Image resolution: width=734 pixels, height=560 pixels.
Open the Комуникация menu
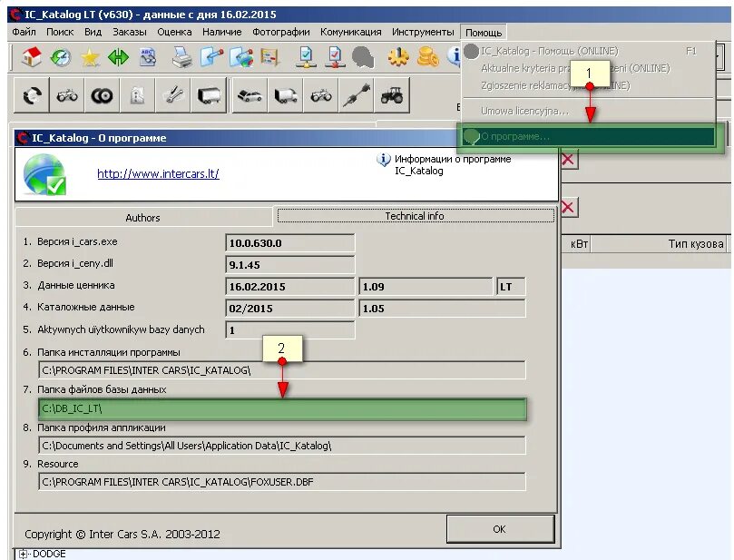(350, 32)
